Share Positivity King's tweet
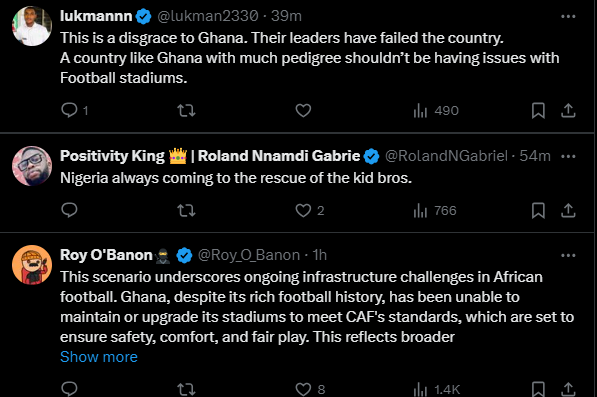 [568, 210]
